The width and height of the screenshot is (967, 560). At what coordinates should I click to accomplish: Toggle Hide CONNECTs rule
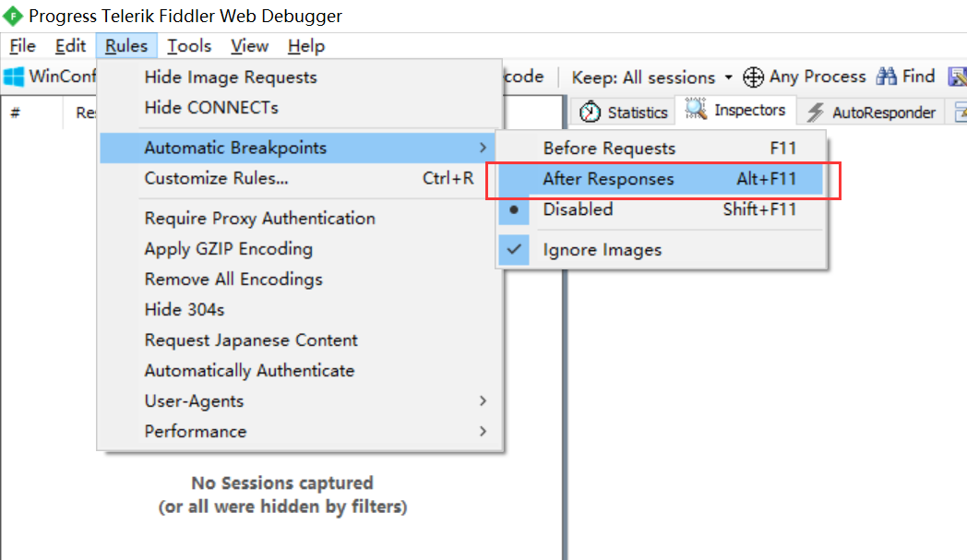coord(300,107)
